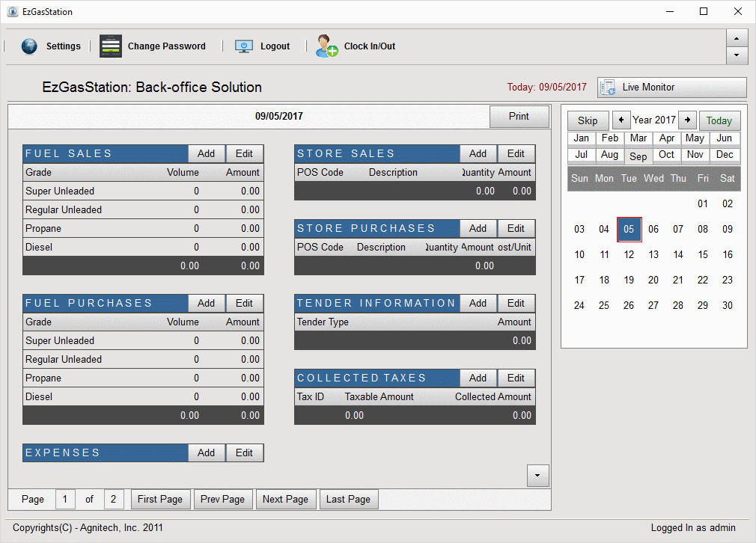Click the toolbar scroll-up arrow
The width and height of the screenshot is (756, 543).
coord(737,38)
